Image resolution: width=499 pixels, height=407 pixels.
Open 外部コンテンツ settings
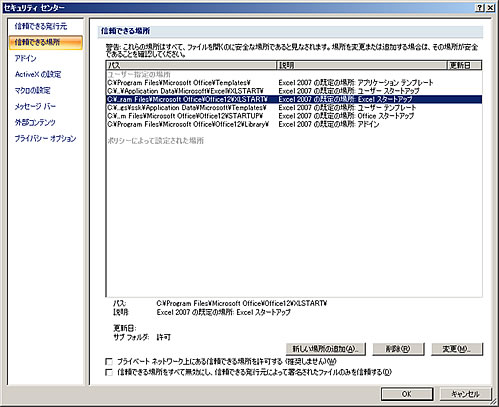click(35, 122)
